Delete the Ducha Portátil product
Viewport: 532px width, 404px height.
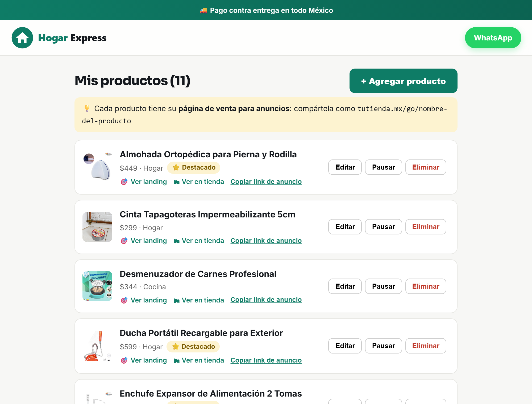426,346
